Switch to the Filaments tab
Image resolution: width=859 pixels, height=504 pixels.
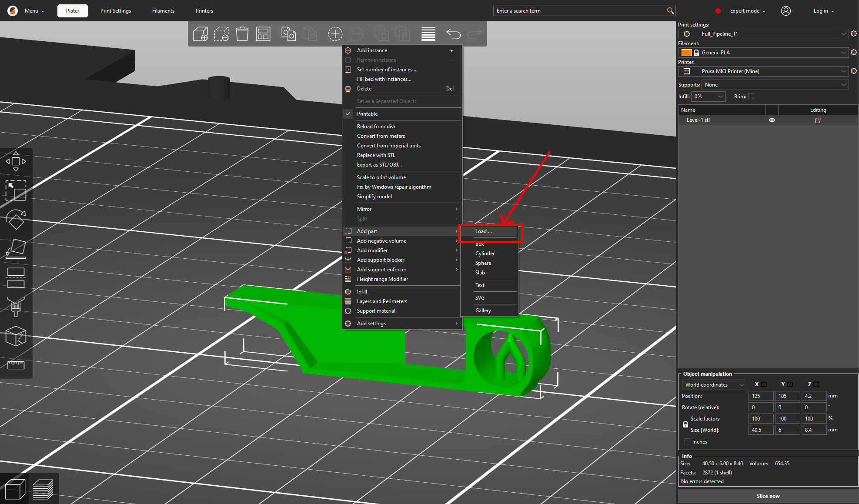pyautogui.click(x=163, y=11)
